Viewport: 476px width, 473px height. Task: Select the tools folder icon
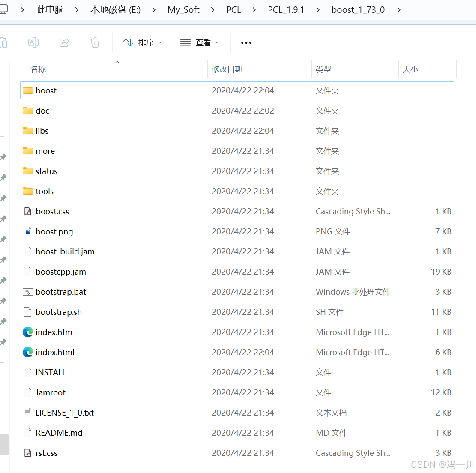[x=27, y=191]
